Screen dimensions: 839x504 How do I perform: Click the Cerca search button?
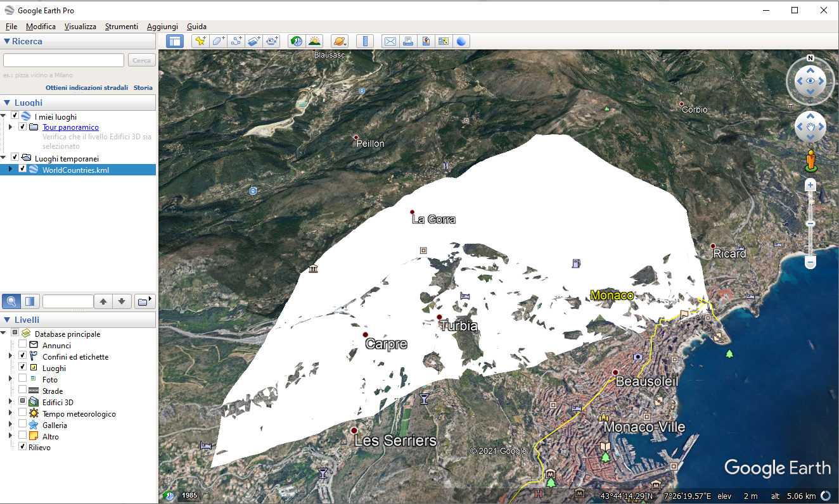141,60
